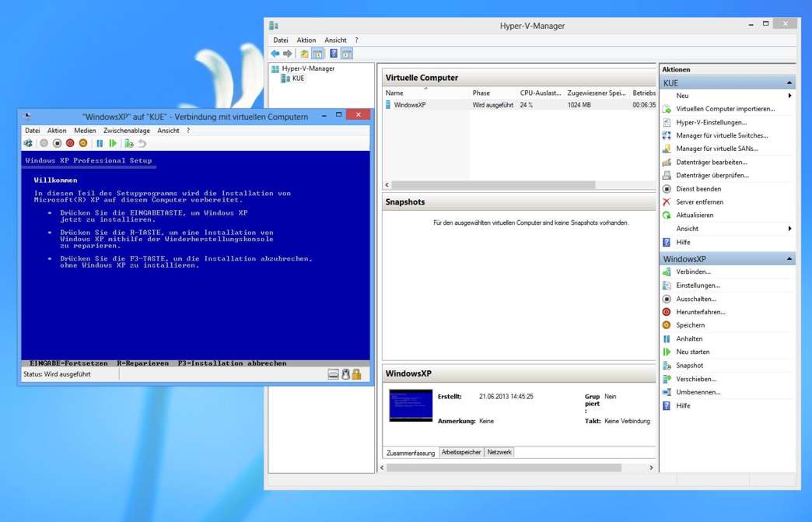Click Neu starten action
This screenshot has height=522, width=812.
coord(692,352)
